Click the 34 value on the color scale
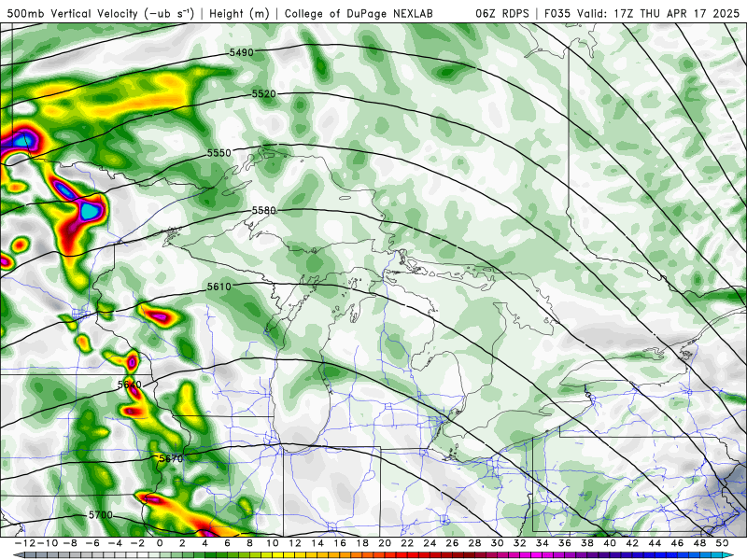Viewport: 747px width, 560px height. point(543,543)
